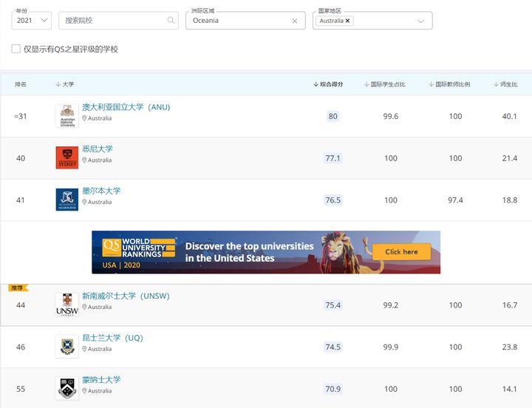Screen dimensions: 532x408
Task: Click the rank 40 cell
Action: [x=21, y=158]
